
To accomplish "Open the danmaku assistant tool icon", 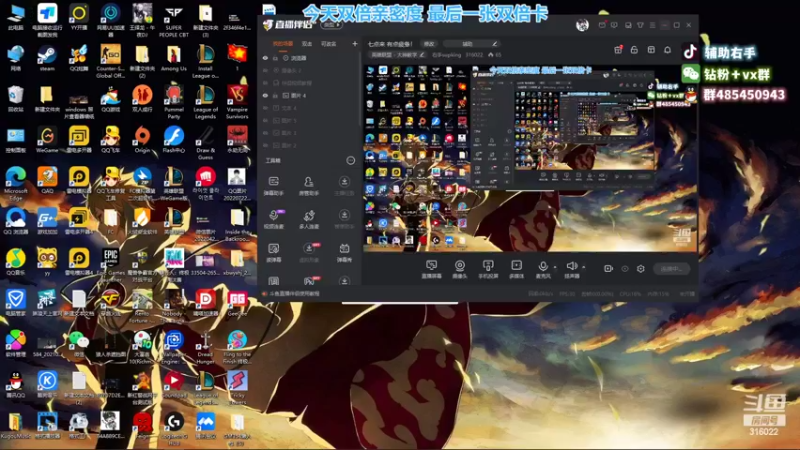I will click(273, 186).
